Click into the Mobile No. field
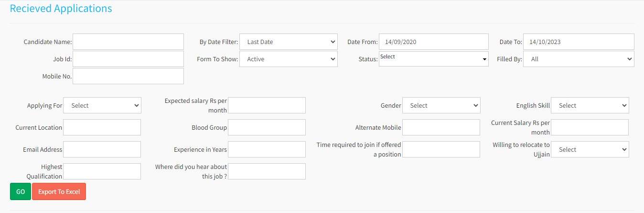 tap(128, 76)
